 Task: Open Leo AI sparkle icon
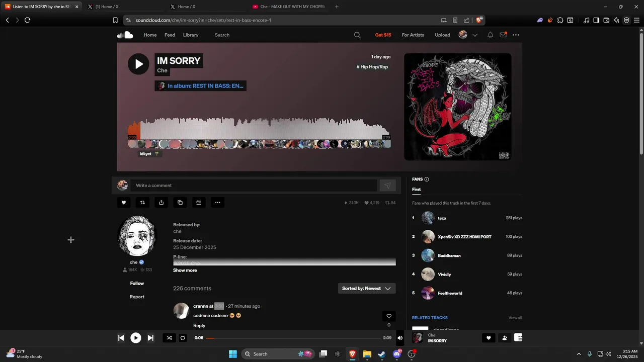point(616,20)
